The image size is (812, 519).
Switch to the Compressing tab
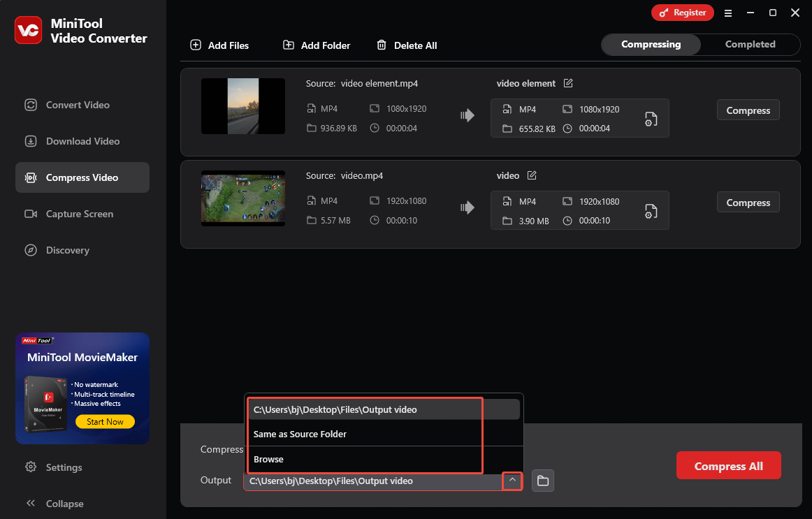point(651,45)
